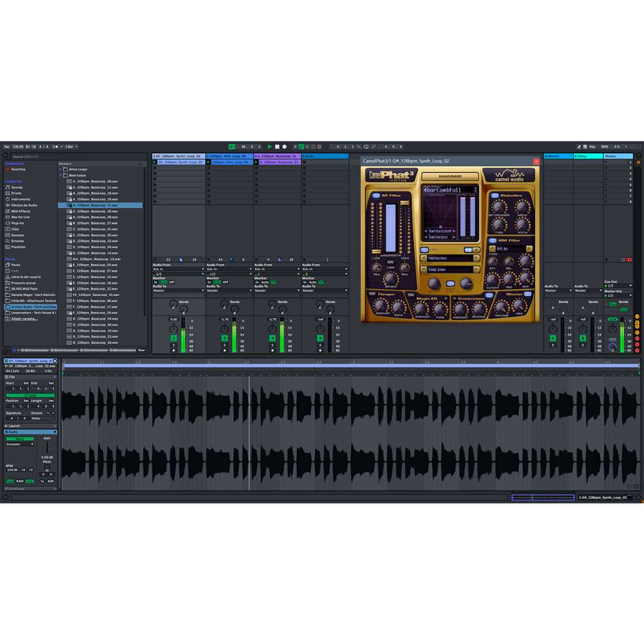Open Libreria del usuario in Places
This screenshot has width=644, height=644.
[23, 277]
